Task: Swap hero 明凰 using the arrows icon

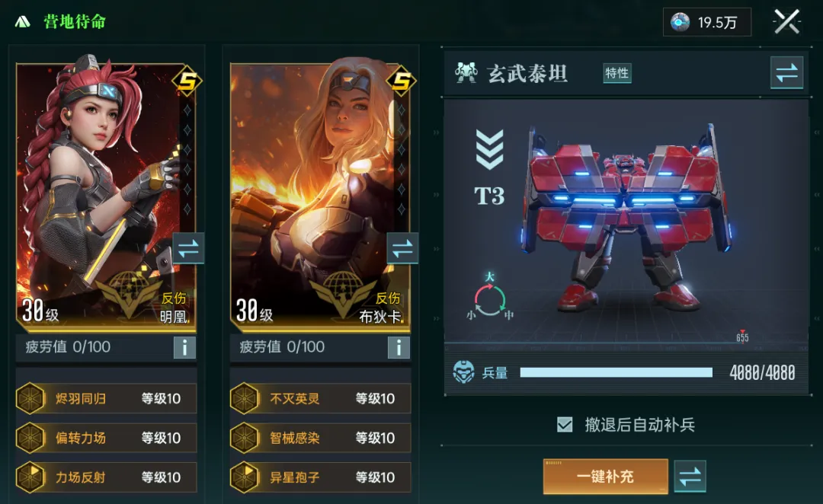Action: pos(188,249)
